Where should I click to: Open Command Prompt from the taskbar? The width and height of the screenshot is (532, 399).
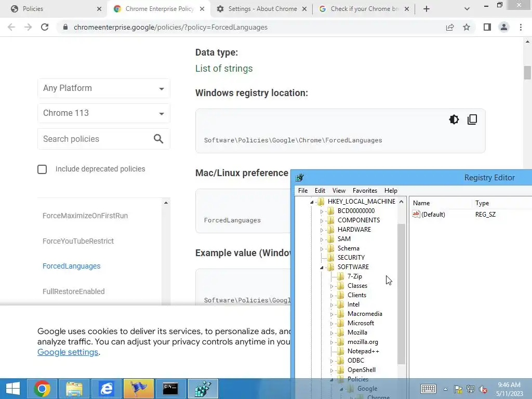pyautogui.click(x=170, y=389)
